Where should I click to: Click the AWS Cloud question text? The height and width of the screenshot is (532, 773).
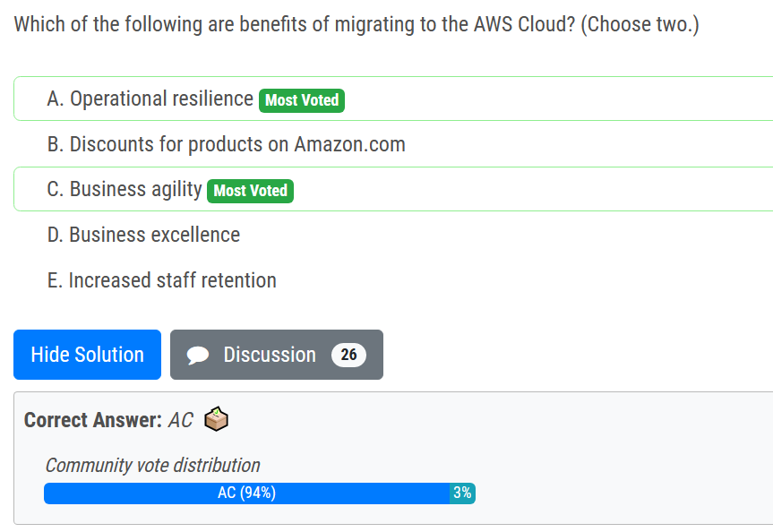[296, 24]
